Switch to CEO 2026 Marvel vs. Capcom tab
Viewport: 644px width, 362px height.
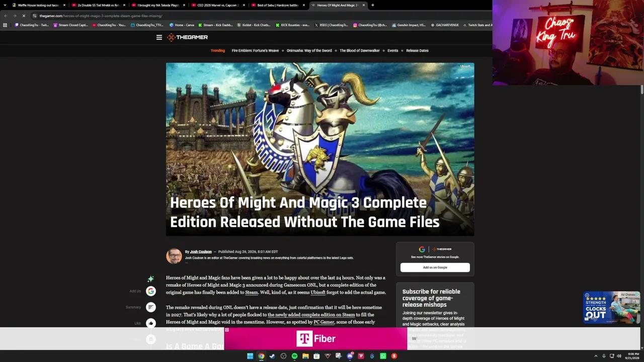pyautogui.click(x=217, y=5)
